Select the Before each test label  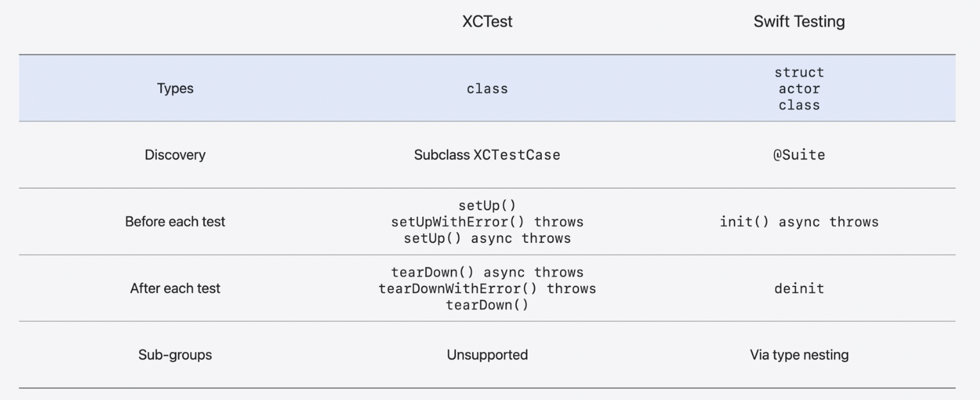[x=175, y=222]
